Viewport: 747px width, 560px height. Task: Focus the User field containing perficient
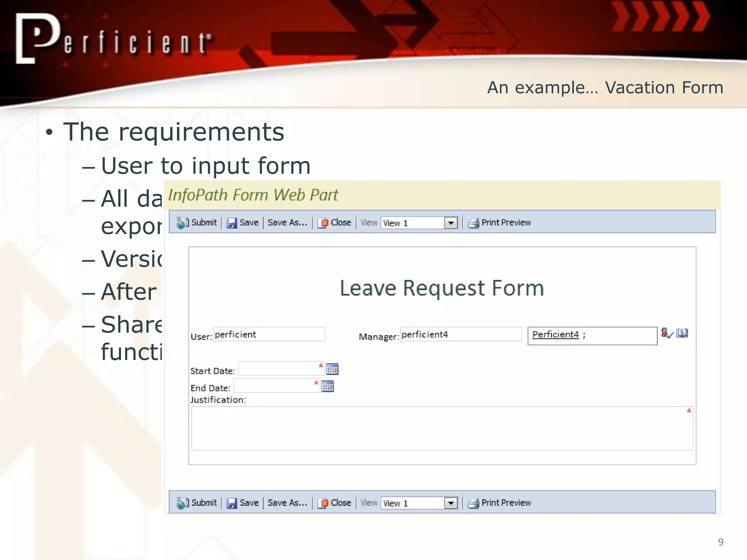(x=269, y=334)
